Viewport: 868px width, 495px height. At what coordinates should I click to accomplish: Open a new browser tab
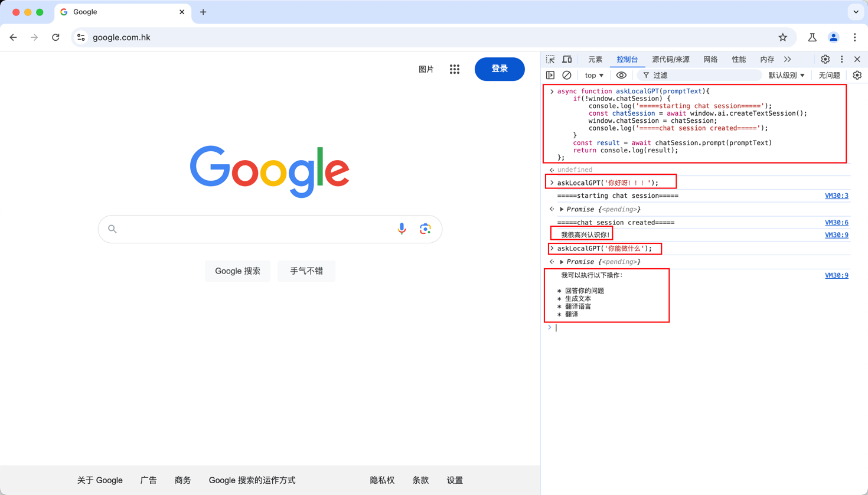203,12
